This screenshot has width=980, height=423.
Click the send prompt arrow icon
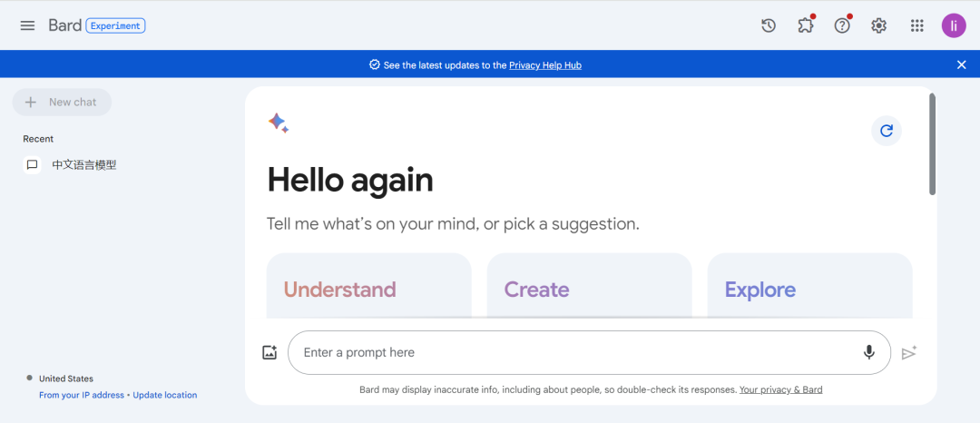click(908, 353)
